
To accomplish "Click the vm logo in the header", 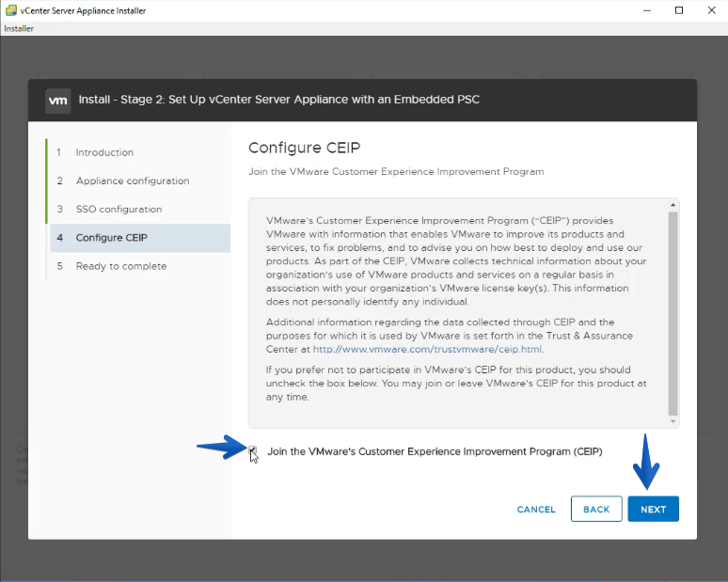I will click(x=58, y=101).
